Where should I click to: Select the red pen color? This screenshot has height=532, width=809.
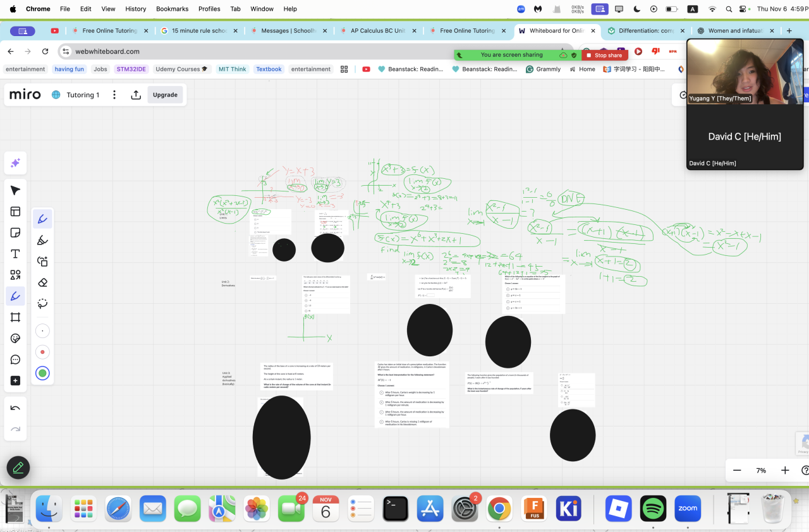[x=42, y=352]
